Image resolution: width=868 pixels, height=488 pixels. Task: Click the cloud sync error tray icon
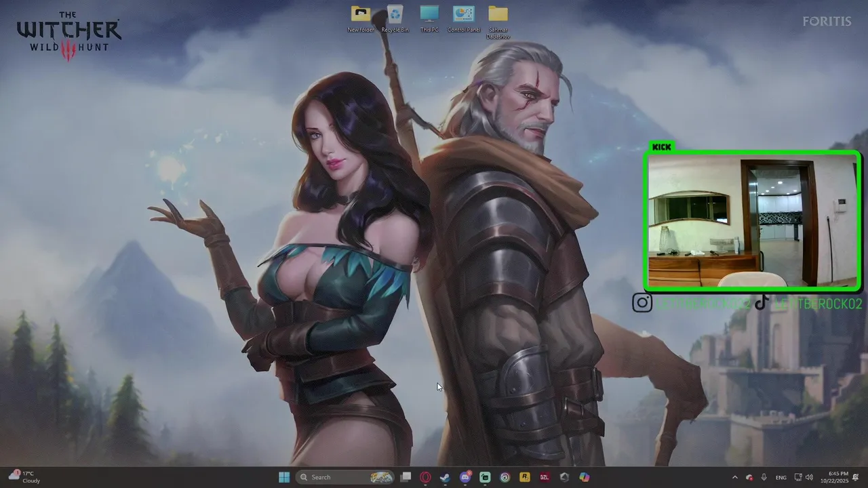coord(749,477)
